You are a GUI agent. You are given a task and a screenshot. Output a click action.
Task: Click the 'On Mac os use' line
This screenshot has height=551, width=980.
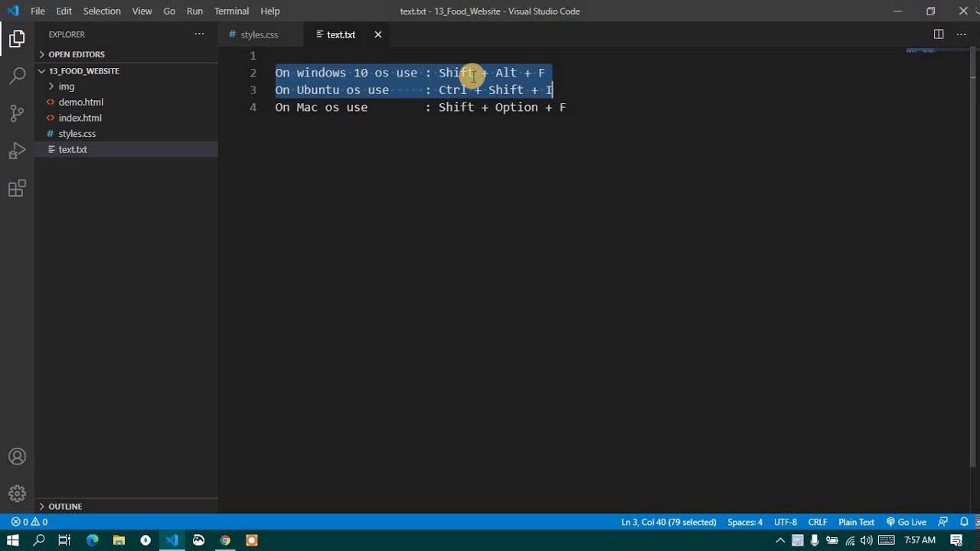[x=420, y=107]
